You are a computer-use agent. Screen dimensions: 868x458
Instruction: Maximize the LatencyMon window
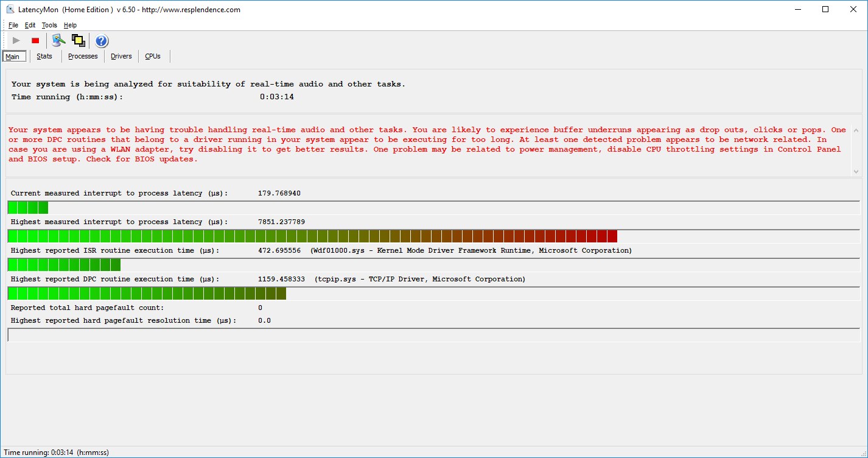[825, 9]
